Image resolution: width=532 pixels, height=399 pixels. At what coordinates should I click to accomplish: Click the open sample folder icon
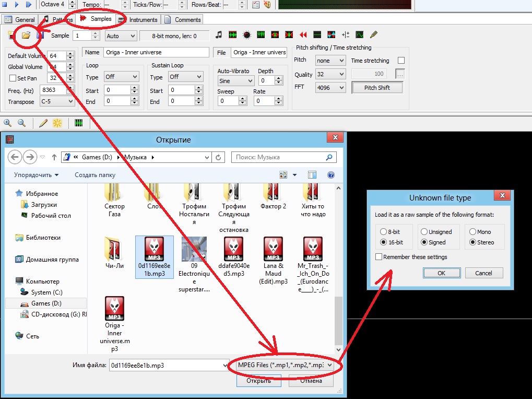point(26,36)
